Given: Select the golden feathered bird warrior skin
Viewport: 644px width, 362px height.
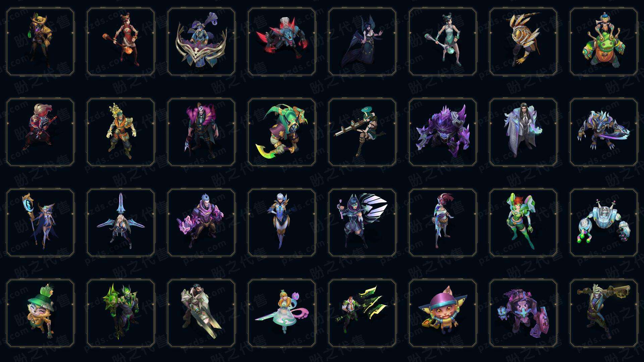Looking at the screenshot, I should pyautogui.click(x=523, y=42).
